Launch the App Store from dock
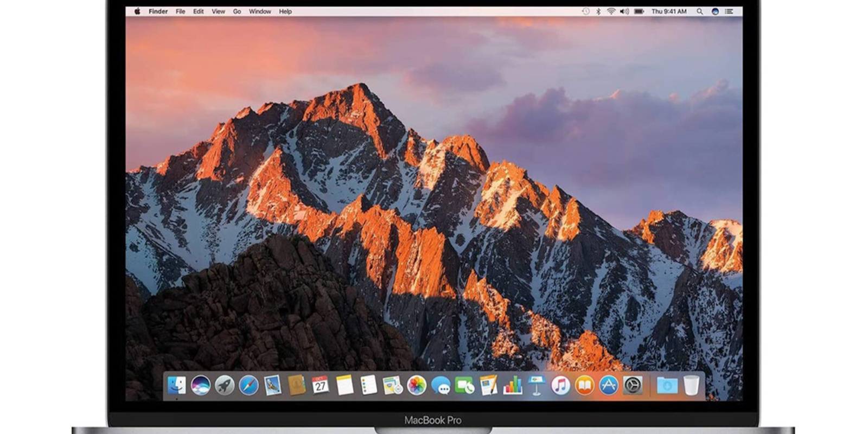This screenshot has width=868, height=434. [608, 386]
